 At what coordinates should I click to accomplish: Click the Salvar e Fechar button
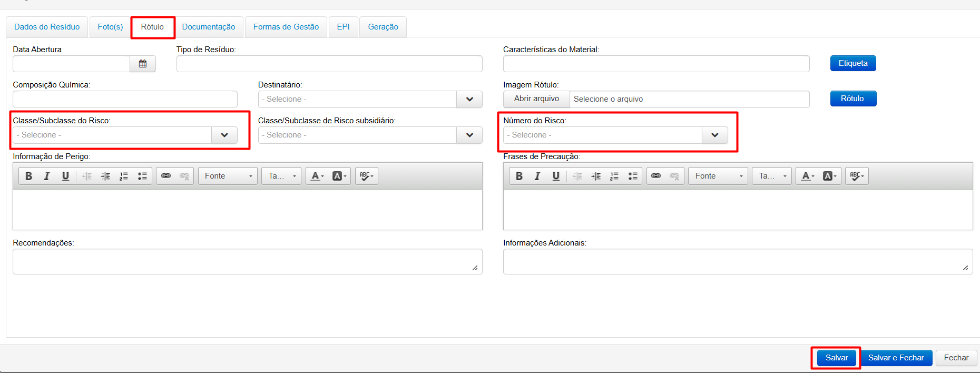tap(896, 358)
